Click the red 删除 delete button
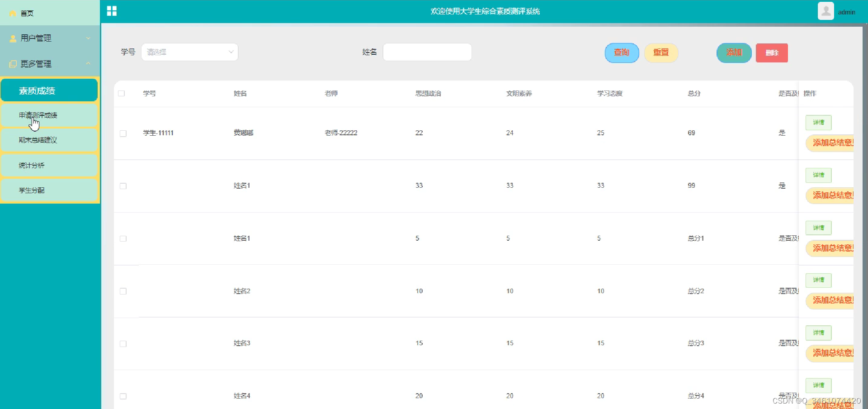868x409 pixels. tap(772, 53)
